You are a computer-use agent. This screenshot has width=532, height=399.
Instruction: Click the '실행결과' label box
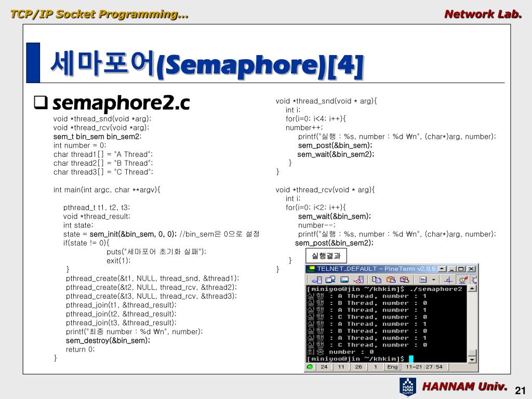click(x=326, y=256)
